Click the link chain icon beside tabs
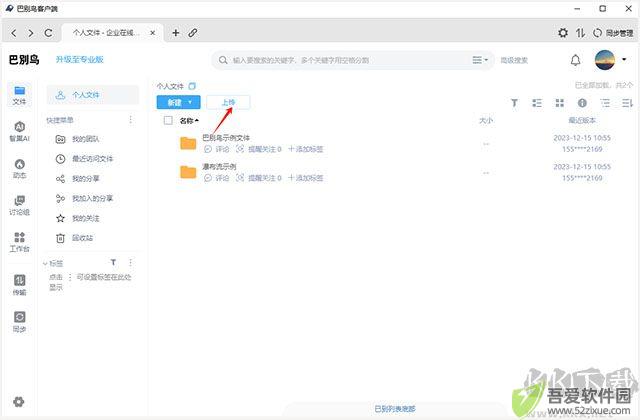640x420 pixels. (x=193, y=33)
